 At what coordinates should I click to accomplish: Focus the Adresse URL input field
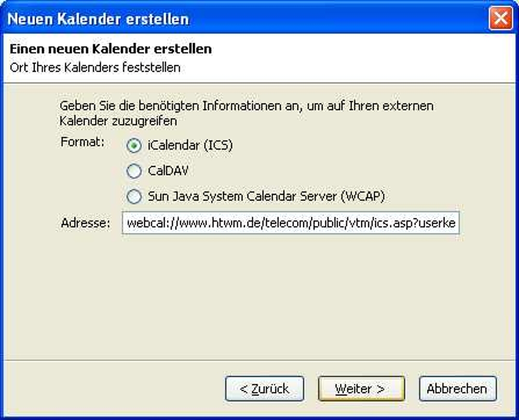pos(291,223)
